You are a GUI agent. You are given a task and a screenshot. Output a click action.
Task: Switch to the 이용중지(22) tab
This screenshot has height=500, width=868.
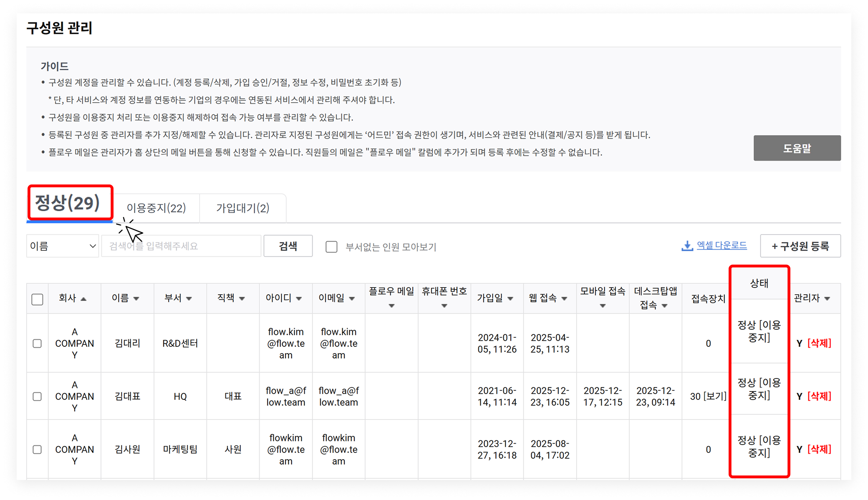pyautogui.click(x=156, y=208)
